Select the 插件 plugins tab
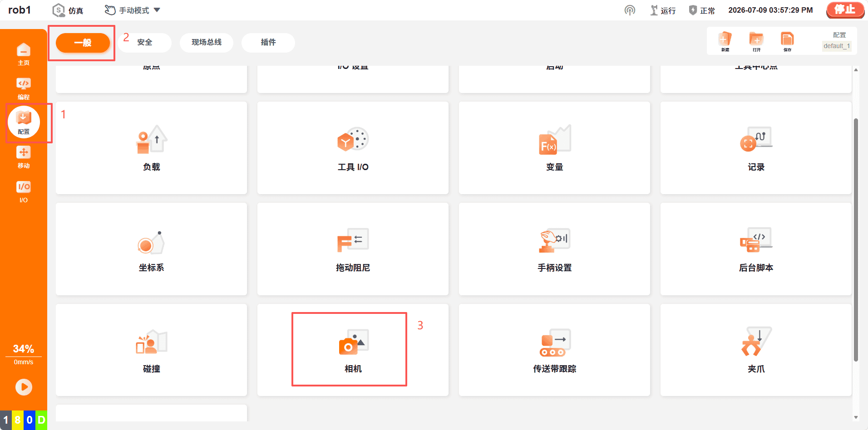The width and height of the screenshot is (868, 430). point(268,42)
